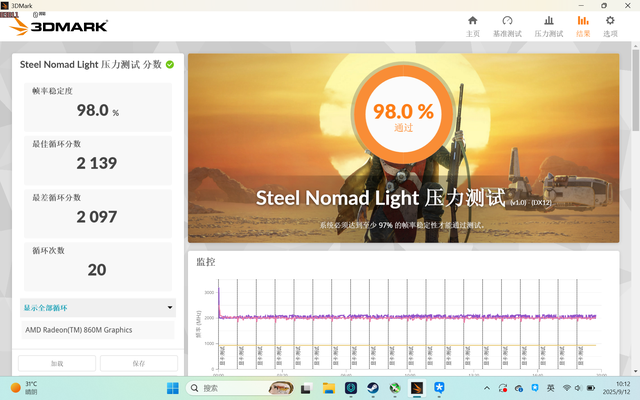Show hidden system tray icons
640x400 pixels.
(x=487, y=388)
